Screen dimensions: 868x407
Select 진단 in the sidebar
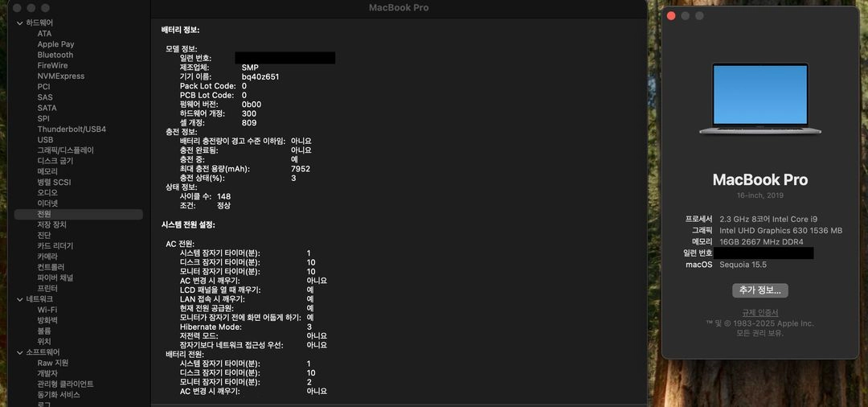pyautogui.click(x=43, y=236)
